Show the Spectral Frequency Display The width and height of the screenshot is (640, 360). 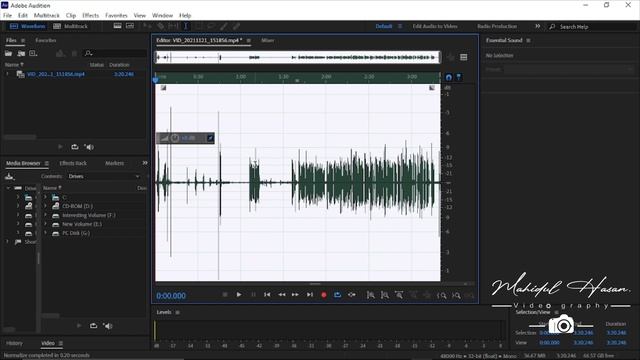coord(118,26)
